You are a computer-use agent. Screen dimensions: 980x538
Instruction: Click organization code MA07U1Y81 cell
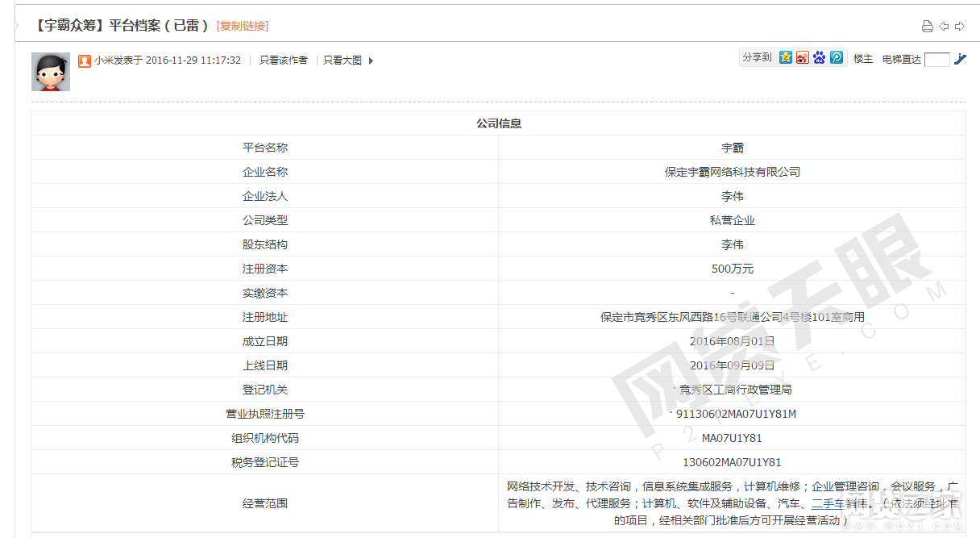pyautogui.click(x=733, y=438)
